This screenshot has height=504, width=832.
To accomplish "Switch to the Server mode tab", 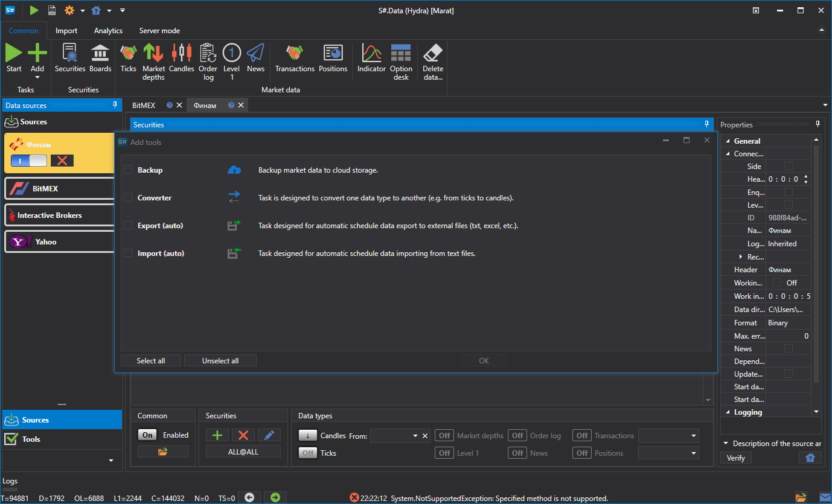I will click(159, 31).
